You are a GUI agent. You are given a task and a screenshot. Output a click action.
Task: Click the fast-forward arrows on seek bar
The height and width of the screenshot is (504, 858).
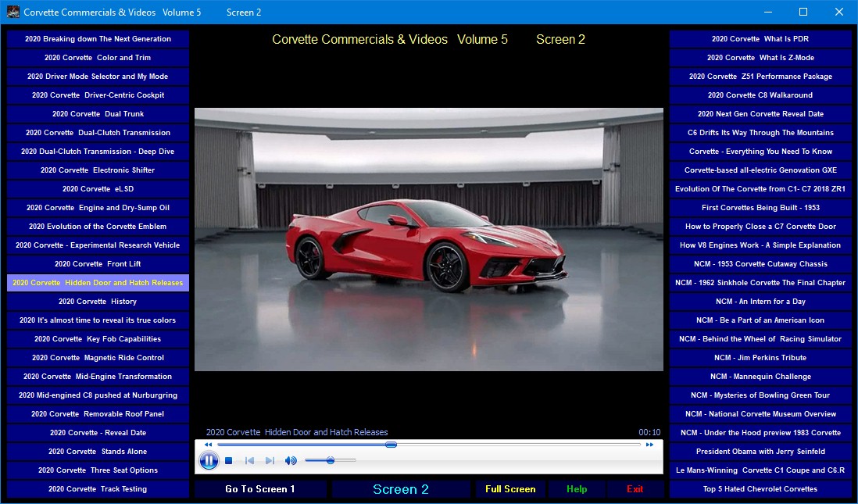[x=649, y=445]
